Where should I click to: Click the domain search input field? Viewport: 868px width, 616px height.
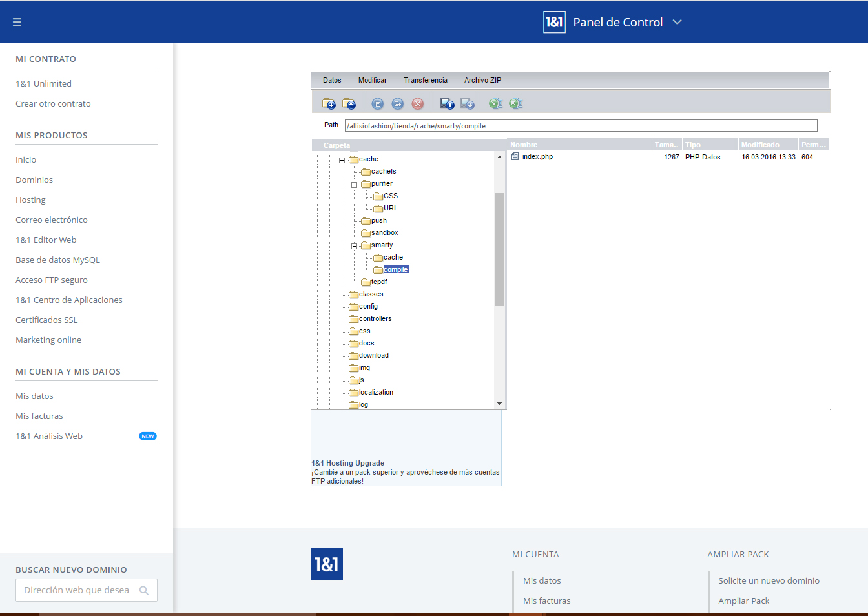[87, 590]
